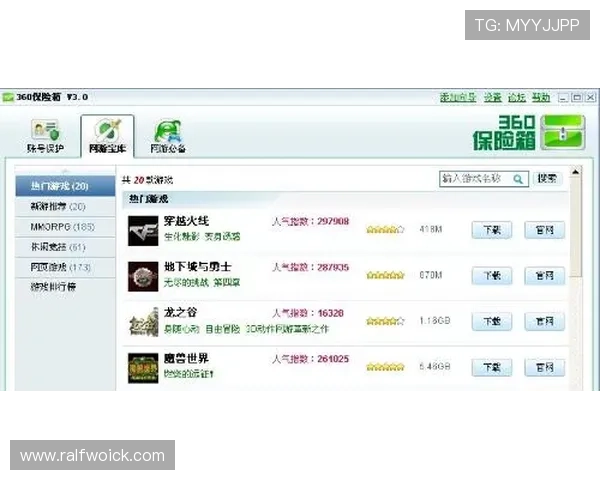
Task: Select 休闲竞技 (61) category
Action: tap(65, 247)
